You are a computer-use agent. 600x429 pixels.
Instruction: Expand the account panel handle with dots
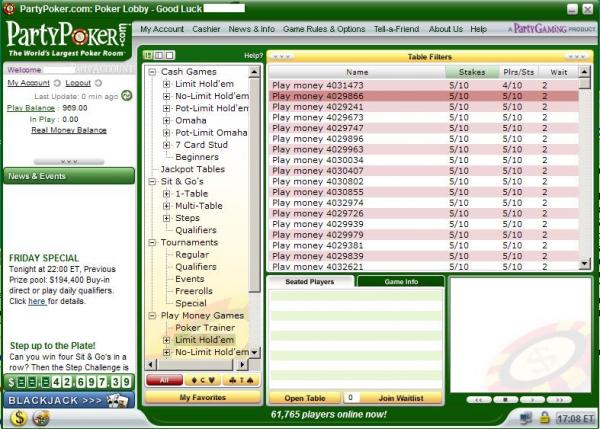point(69,161)
